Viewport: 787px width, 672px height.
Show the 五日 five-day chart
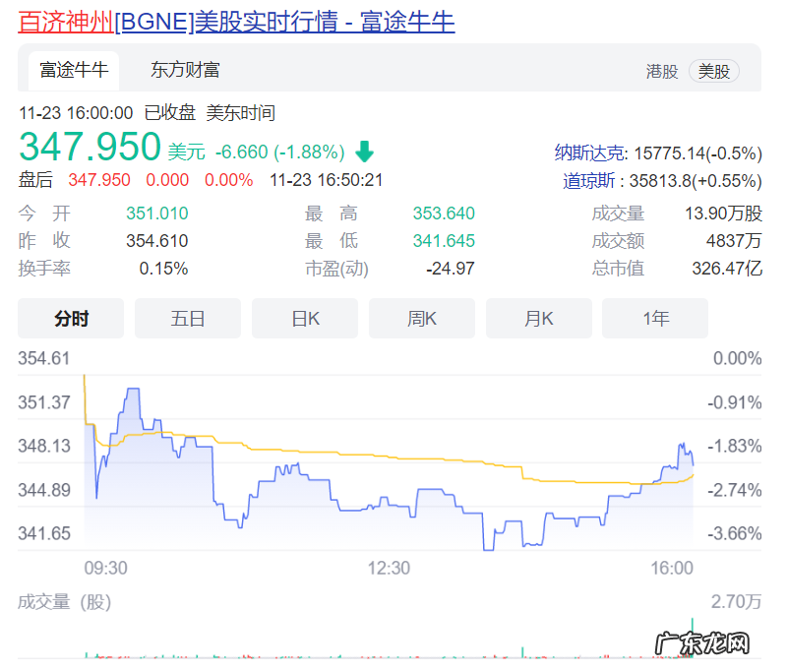tap(187, 317)
